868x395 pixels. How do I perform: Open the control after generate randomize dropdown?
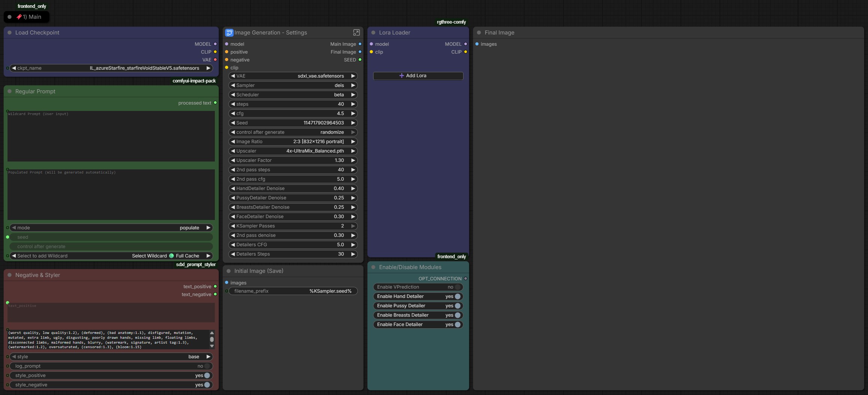click(293, 132)
